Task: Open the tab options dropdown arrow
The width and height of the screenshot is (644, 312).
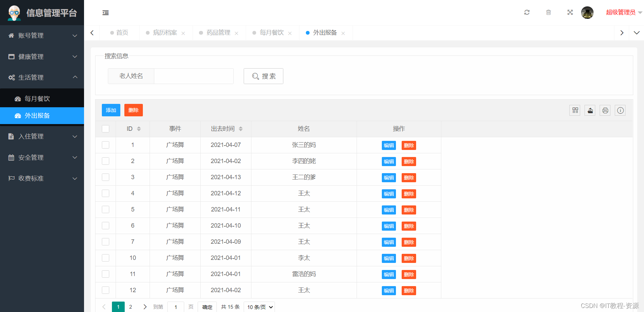Action: 637,33
